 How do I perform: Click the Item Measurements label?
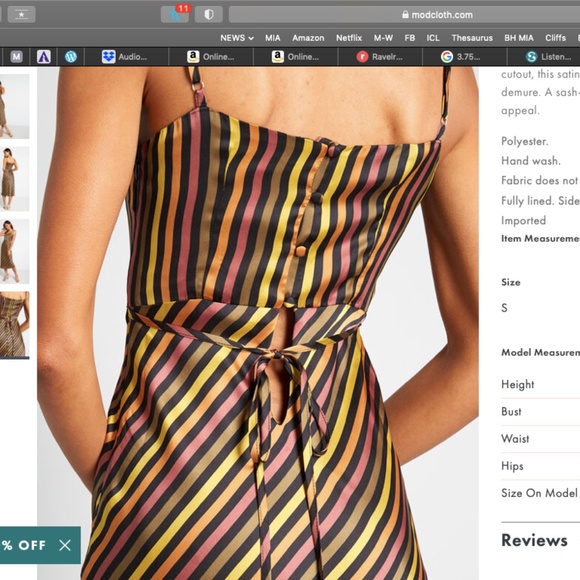point(540,239)
